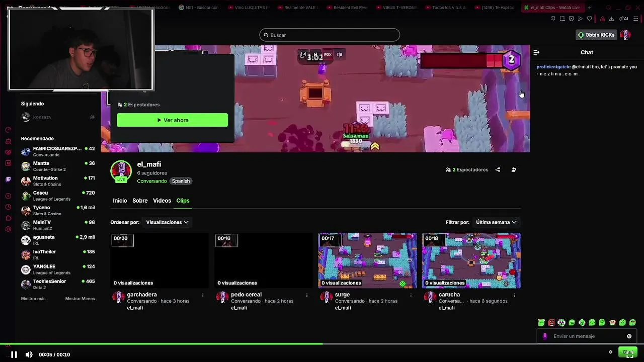
Task: Focus the Enviar un mensaje chat input
Action: 586,336
